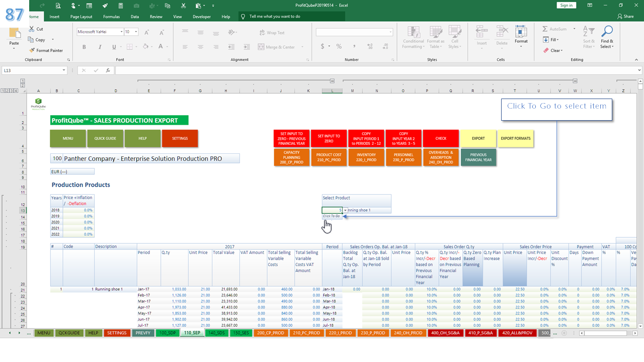Viewport: 644px width, 362px height.
Task: Click the Tell me what you want search box
Action: click(x=292, y=17)
